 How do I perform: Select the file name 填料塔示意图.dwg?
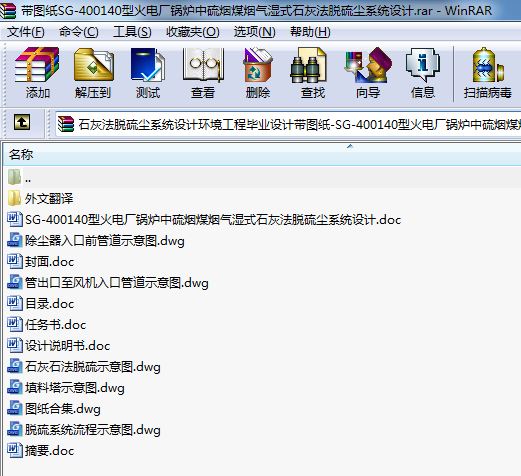coord(75,388)
